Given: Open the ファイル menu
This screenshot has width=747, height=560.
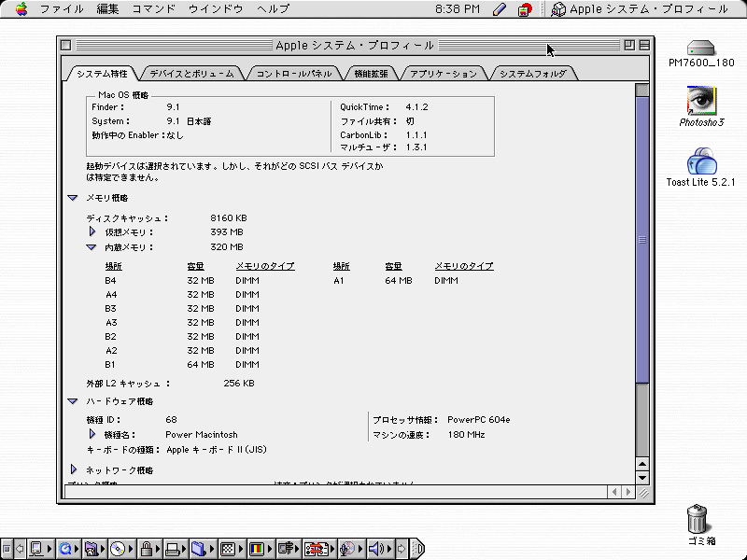Looking at the screenshot, I should pos(62,8).
